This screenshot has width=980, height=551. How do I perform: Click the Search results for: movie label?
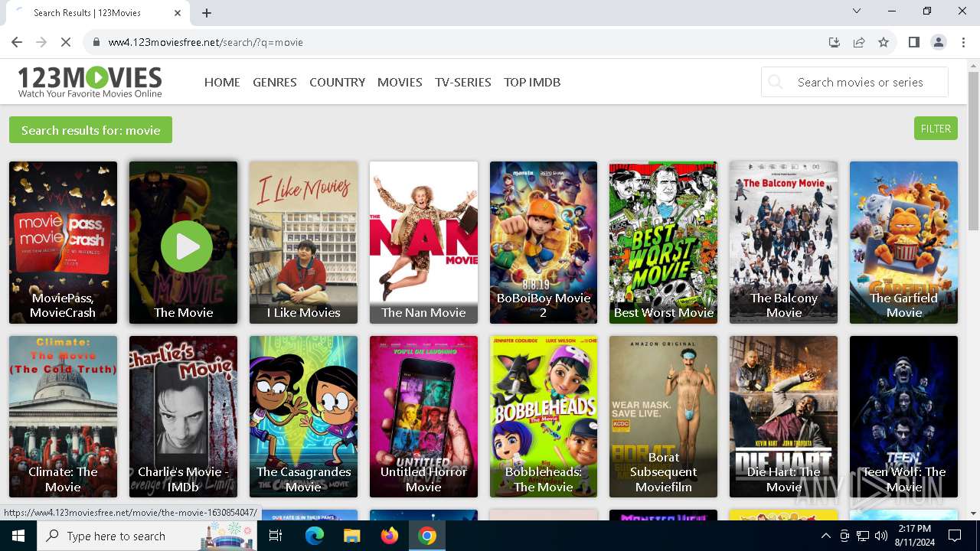click(90, 130)
